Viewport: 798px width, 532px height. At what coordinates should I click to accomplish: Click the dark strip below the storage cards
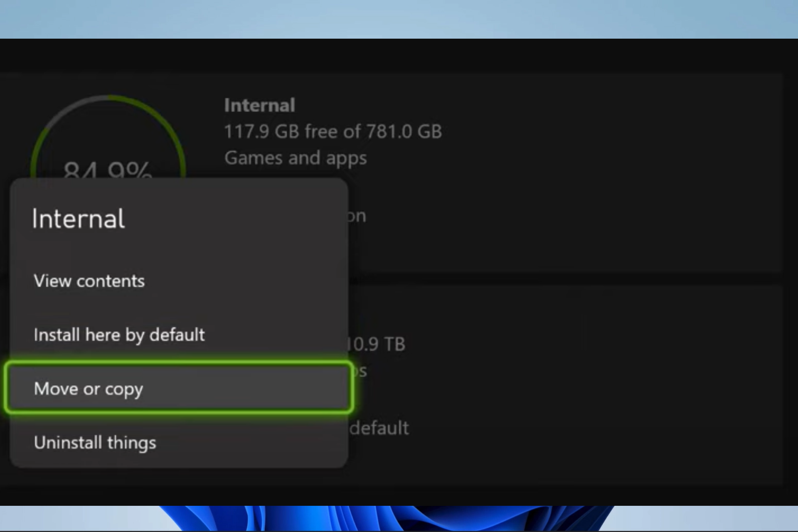[399, 495]
